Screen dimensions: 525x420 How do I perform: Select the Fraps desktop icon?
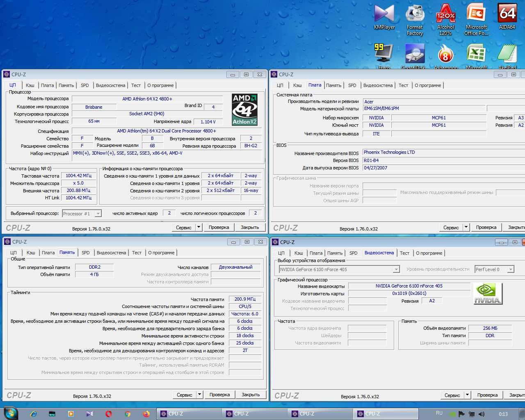click(x=384, y=56)
